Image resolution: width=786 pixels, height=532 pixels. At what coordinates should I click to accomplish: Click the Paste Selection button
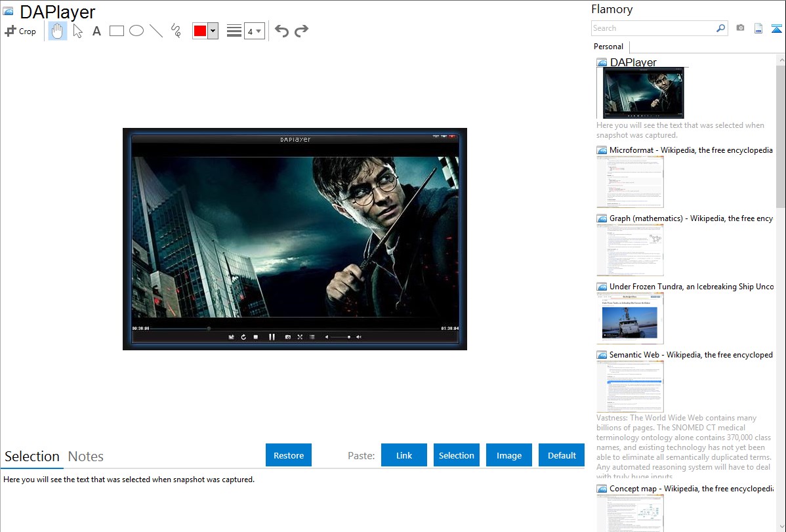coord(457,455)
